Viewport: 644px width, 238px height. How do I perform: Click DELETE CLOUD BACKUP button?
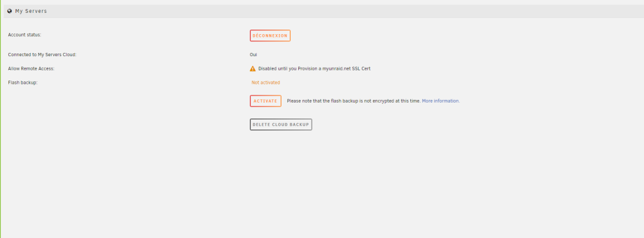tap(281, 124)
